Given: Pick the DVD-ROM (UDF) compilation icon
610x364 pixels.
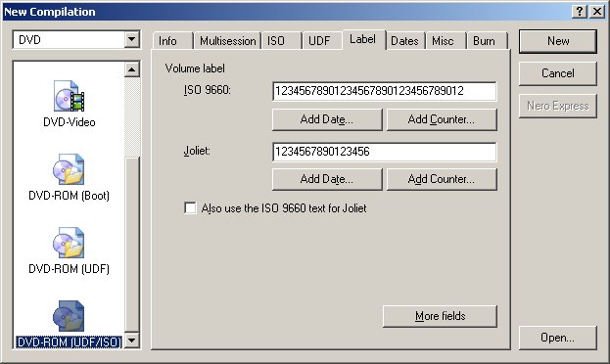Looking at the screenshot, I should pos(69,243).
